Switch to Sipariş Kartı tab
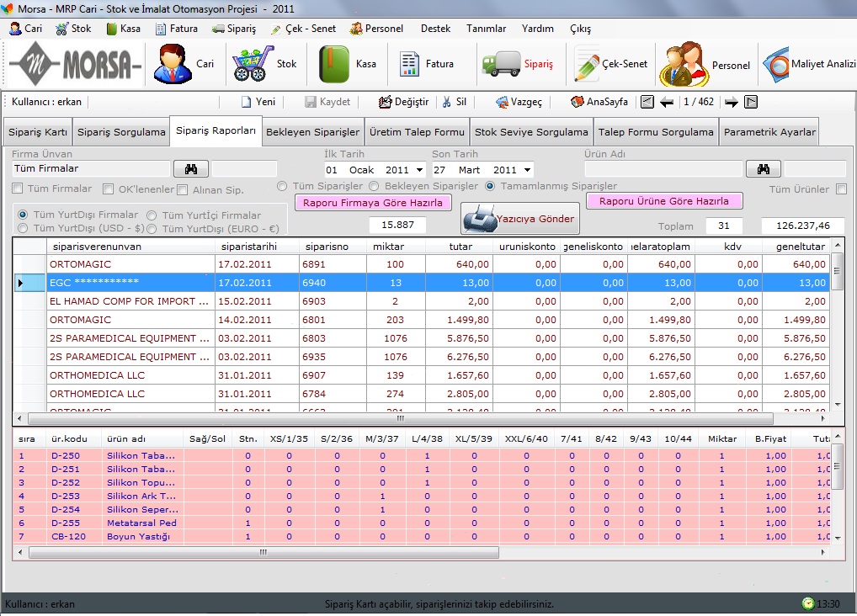857x616 pixels. pyautogui.click(x=38, y=132)
